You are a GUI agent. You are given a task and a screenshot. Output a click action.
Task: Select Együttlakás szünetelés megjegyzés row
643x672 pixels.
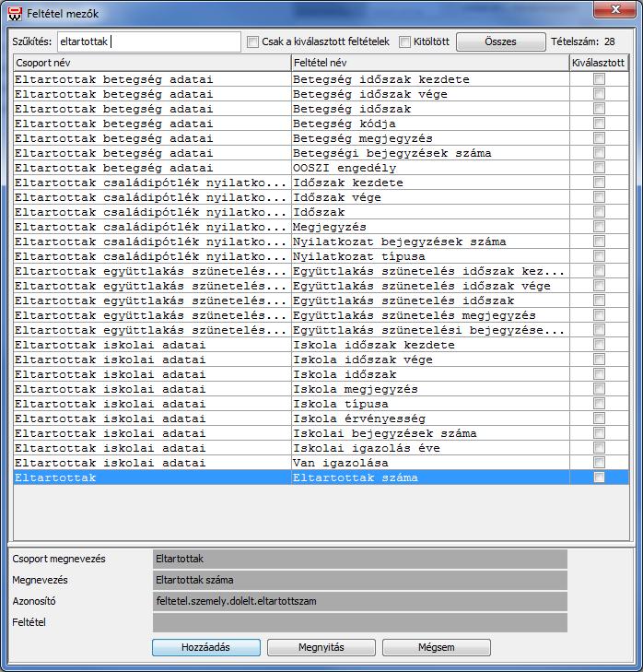click(x=321, y=315)
